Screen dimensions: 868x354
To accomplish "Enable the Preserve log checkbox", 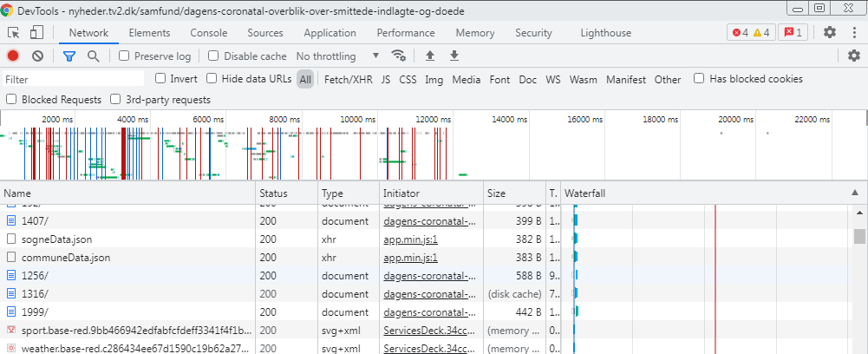I will pyautogui.click(x=125, y=56).
